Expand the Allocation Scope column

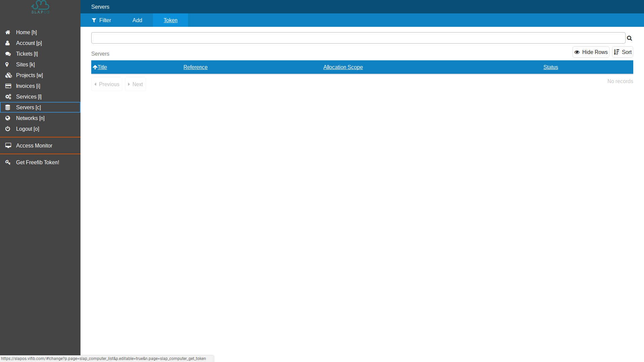coord(343,67)
